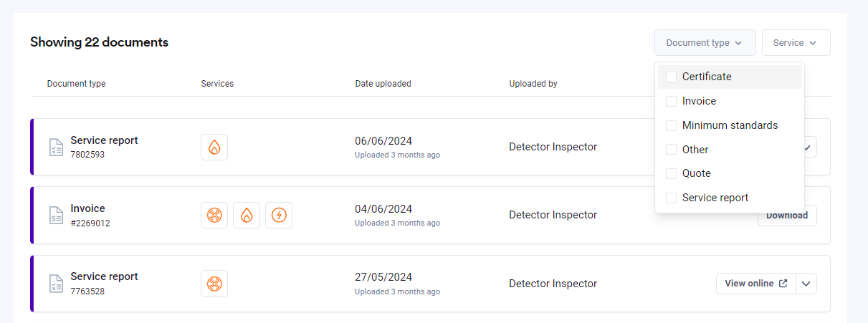
Task: Tick the Certificate checkbox
Action: pyautogui.click(x=672, y=77)
